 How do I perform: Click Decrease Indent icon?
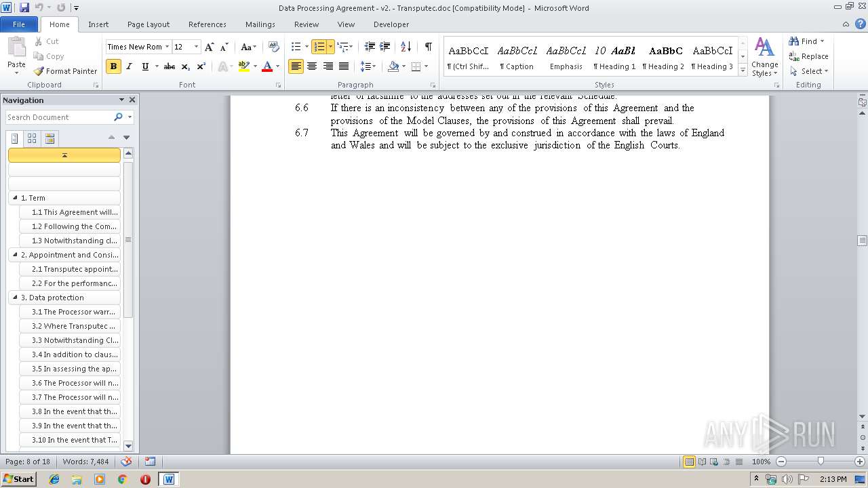(x=370, y=47)
